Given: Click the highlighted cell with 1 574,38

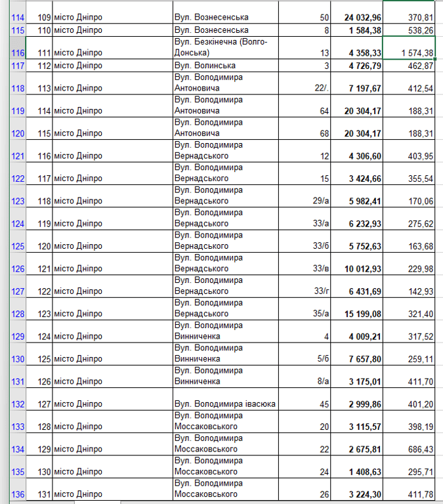Looking at the screenshot, I should click(409, 52).
